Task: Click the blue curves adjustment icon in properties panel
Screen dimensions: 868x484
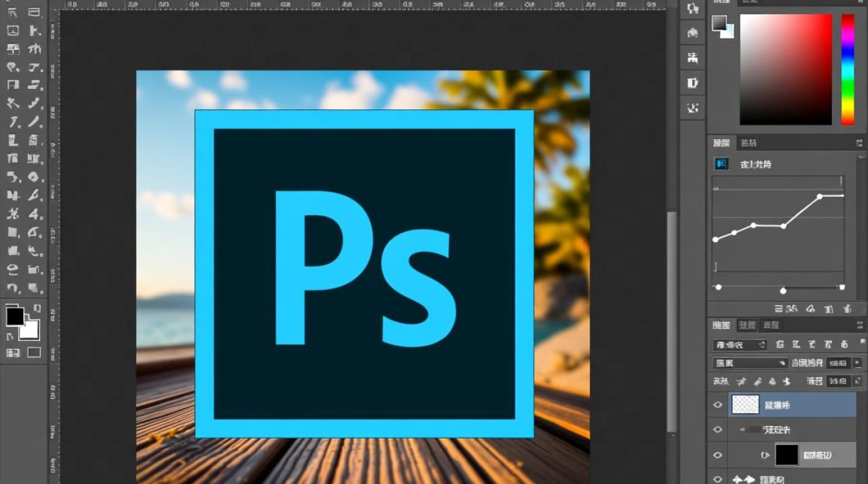Action: pyautogui.click(x=721, y=164)
